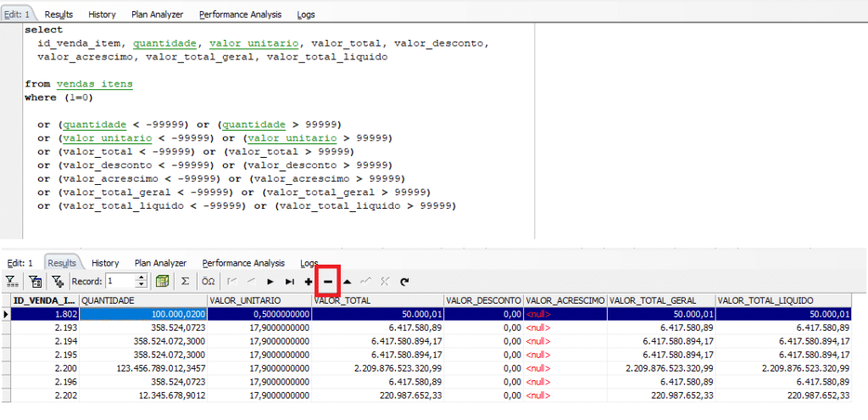Viewport: 868px width, 420px height.
Task: Click the Record number input field
Action: (x=120, y=281)
